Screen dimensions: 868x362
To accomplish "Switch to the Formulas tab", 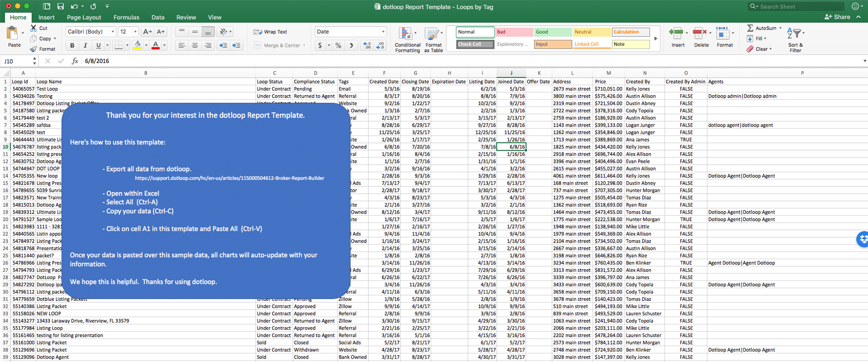I will point(126,17).
